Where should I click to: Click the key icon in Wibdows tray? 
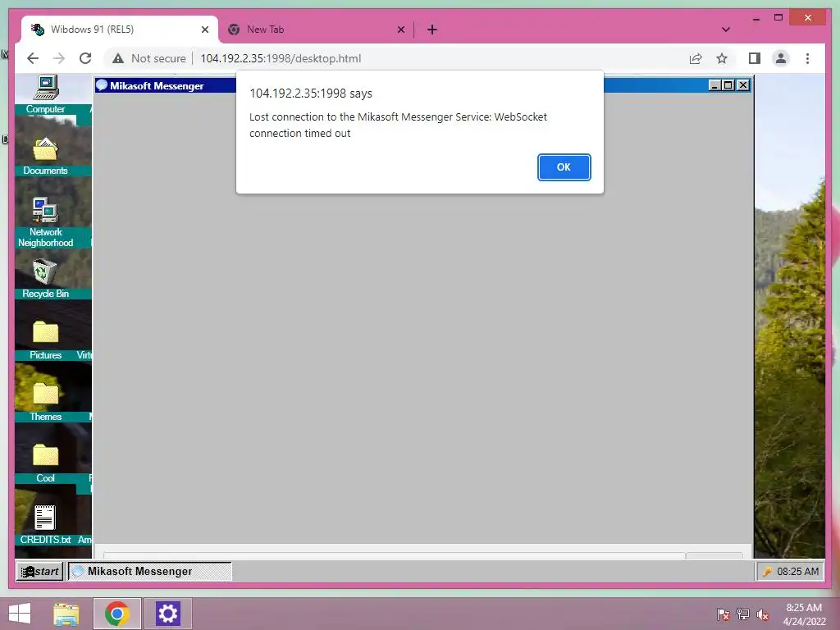click(x=767, y=572)
